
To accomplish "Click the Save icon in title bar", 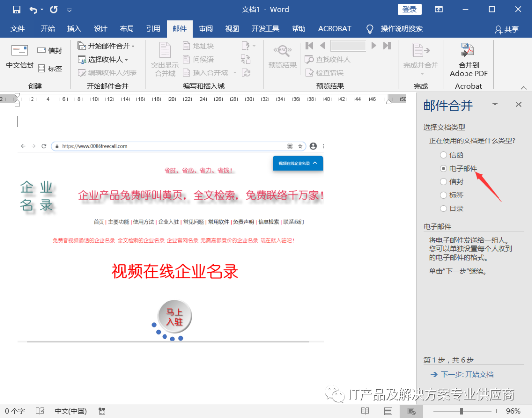I will 16,9.
